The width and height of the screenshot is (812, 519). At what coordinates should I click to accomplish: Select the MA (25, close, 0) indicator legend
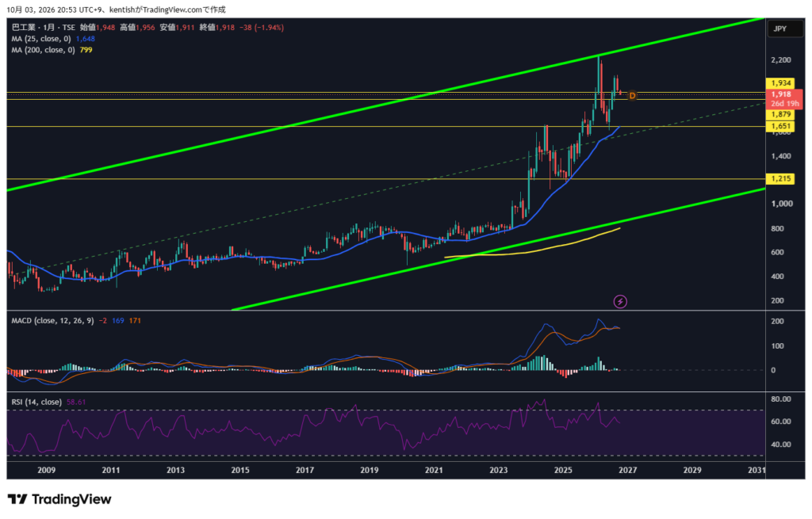click(x=41, y=39)
